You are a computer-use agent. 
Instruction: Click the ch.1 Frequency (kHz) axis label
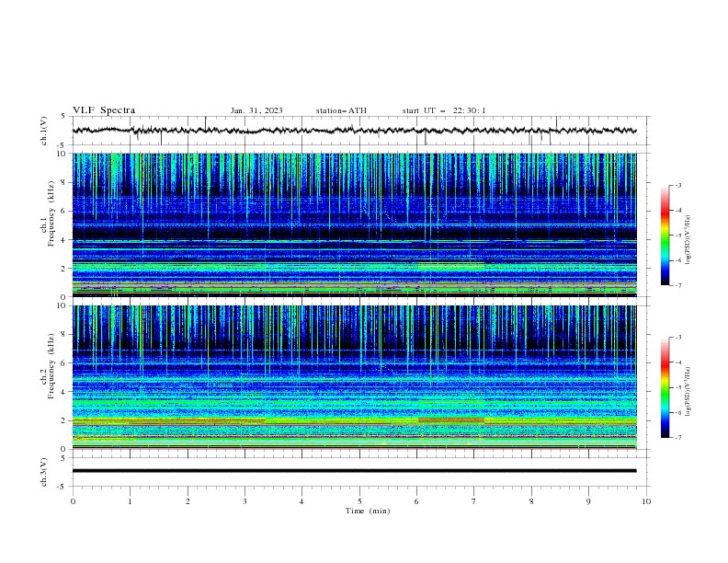pyautogui.click(x=48, y=213)
